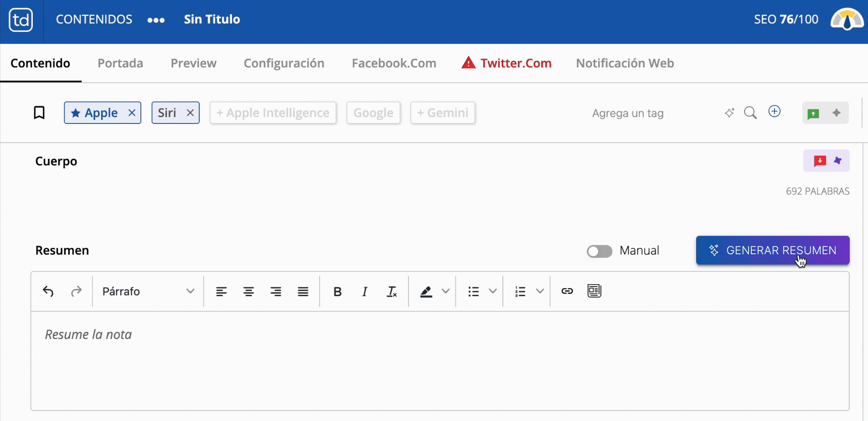Screen dimensions: 868x421
Task: Open the Notificación Web tab
Action: click(x=625, y=63)
